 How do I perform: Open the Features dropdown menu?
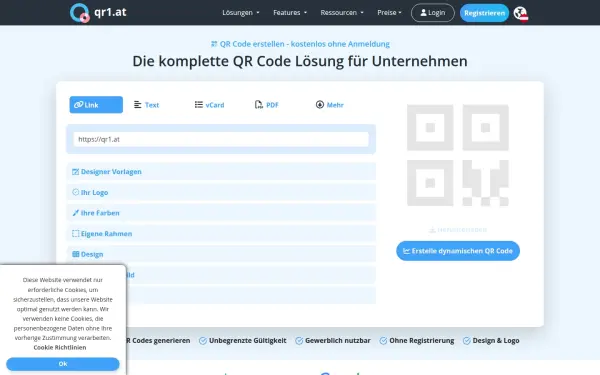pyautogui.click(x=290, y=13)
